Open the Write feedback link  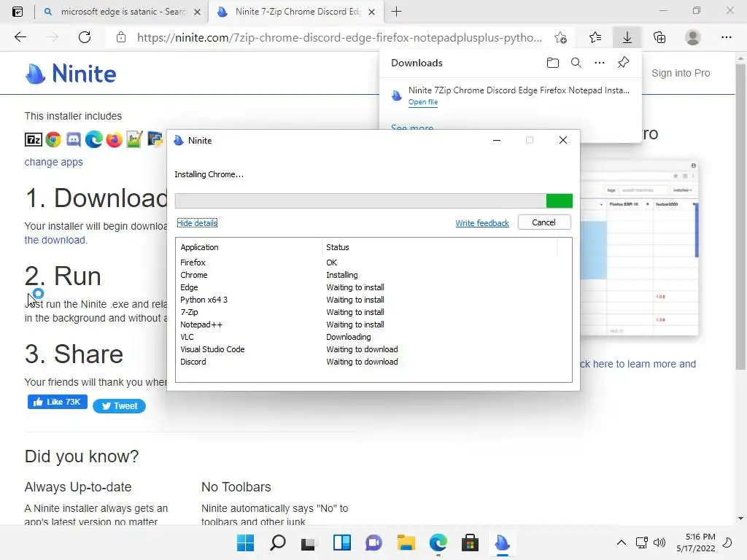coord(482,223)
